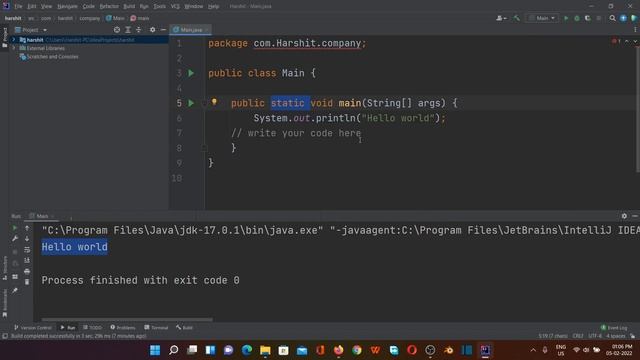This screenshot has width=640, height=360.
Task: Open Run panel gear settings
Action: [x=624, y=216]
